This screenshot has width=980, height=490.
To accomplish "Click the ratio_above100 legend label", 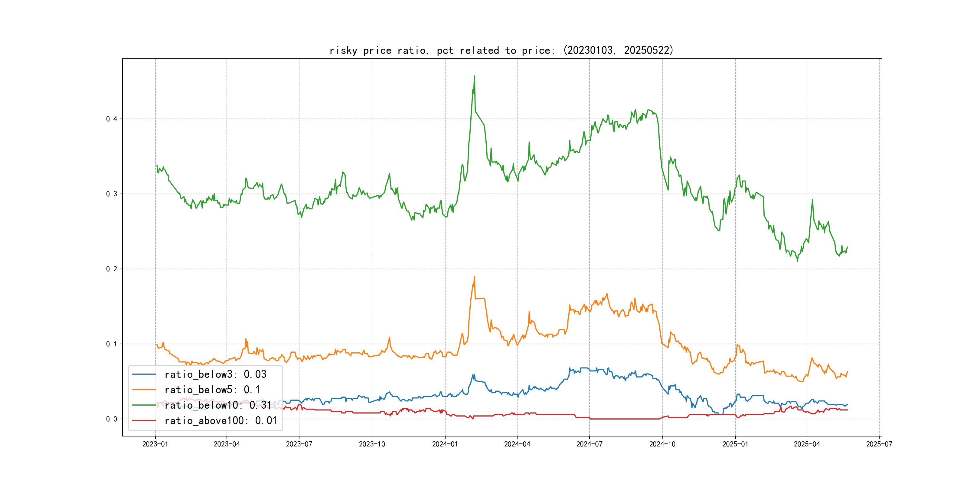I will 221,421.
